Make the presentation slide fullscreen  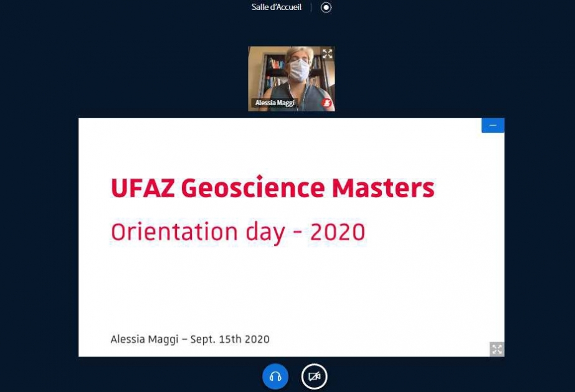coord(497,349)
